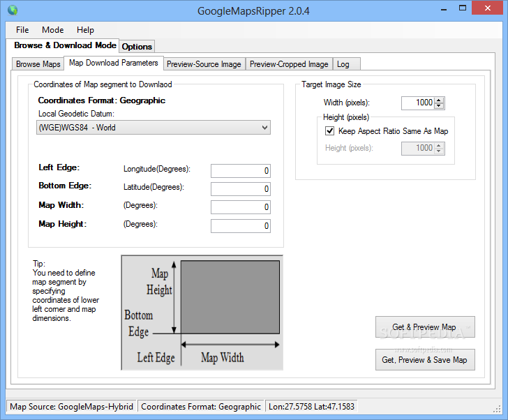Screen dimensions: 508x420
Task: Click Coordinates Format: Geographic in status bar
Action: point(201,407)
